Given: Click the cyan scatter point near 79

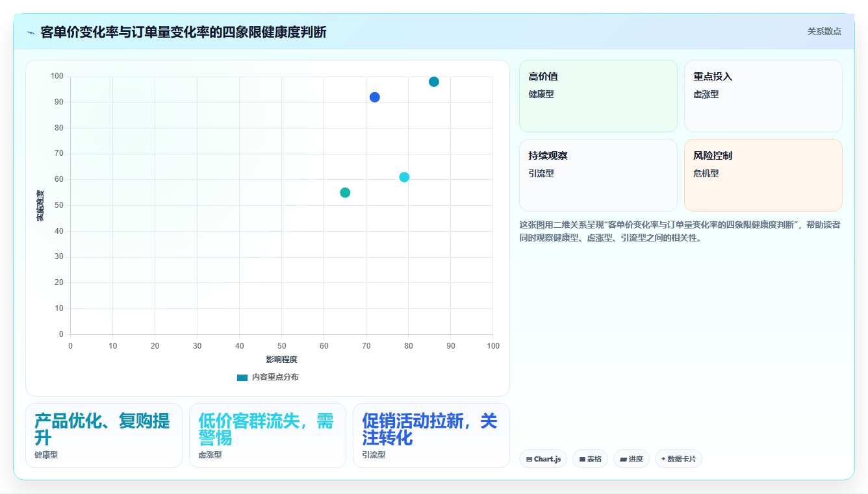Looking at the screenshot, I should tap(404, 177).
